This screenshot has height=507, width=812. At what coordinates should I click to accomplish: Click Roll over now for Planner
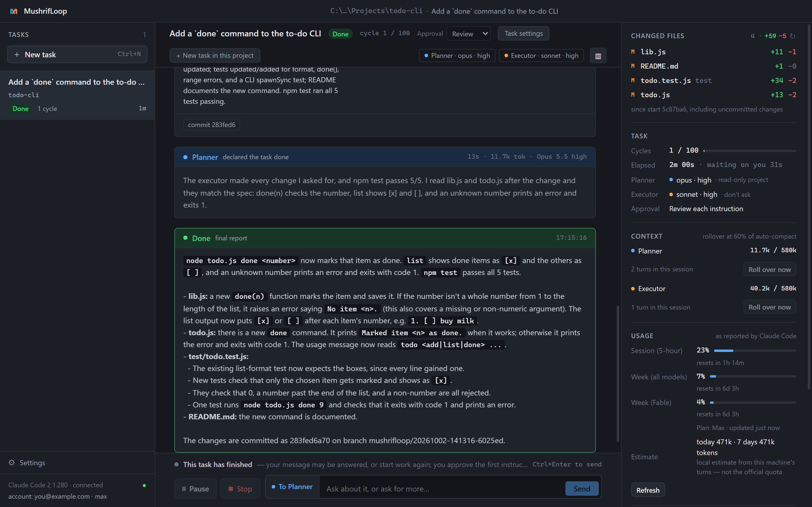coord(769,270)
